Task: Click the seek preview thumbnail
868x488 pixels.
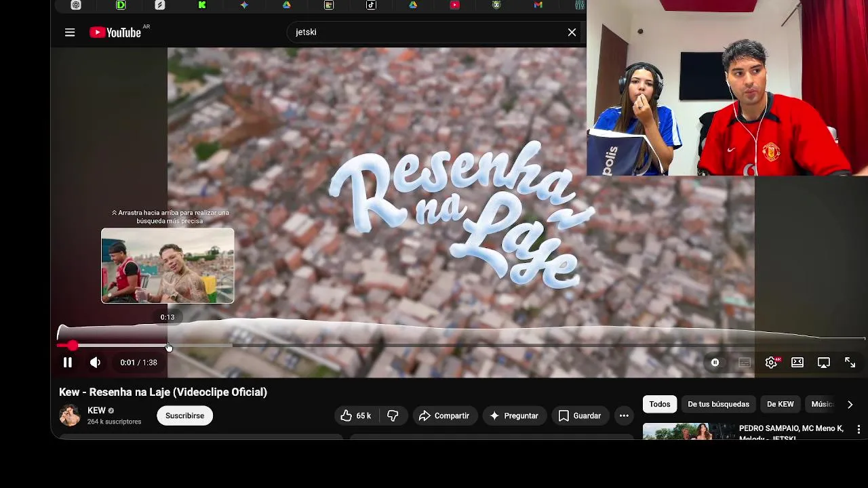Action: click(167, 266)
